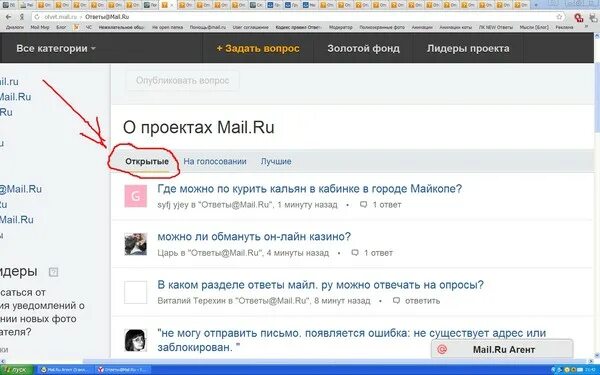Screen dimensions: 600x375
Task: Switch to the Лучшие tab
Action: [x=276, y=161]
